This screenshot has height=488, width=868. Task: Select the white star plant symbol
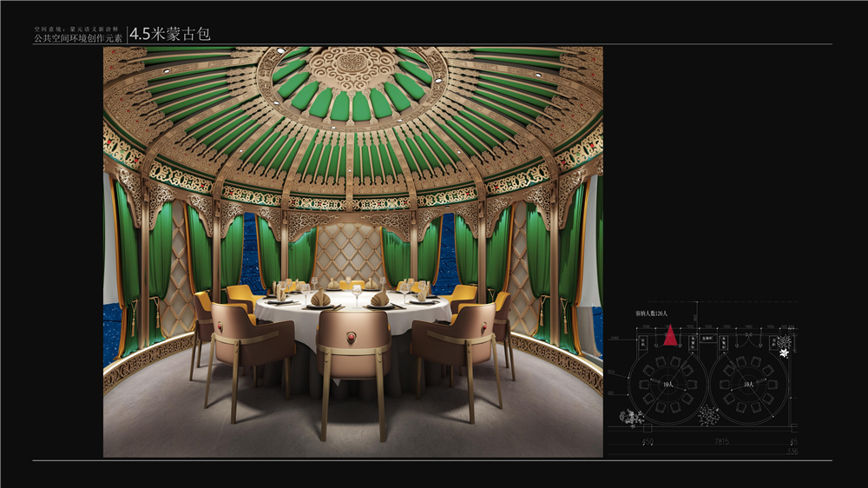click(786, 353)
